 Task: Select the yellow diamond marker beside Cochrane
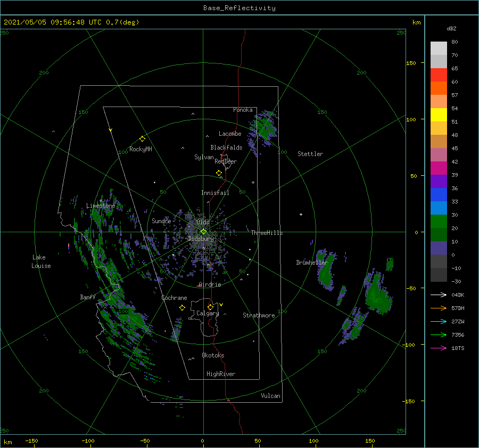pyautogui.click(x=182, y=308)
